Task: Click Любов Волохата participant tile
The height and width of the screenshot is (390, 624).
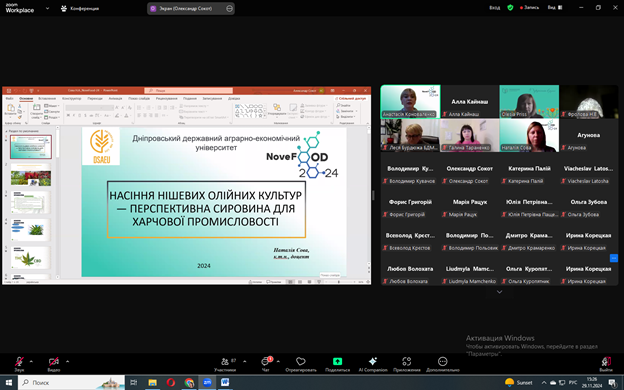Action: point(410,269)
